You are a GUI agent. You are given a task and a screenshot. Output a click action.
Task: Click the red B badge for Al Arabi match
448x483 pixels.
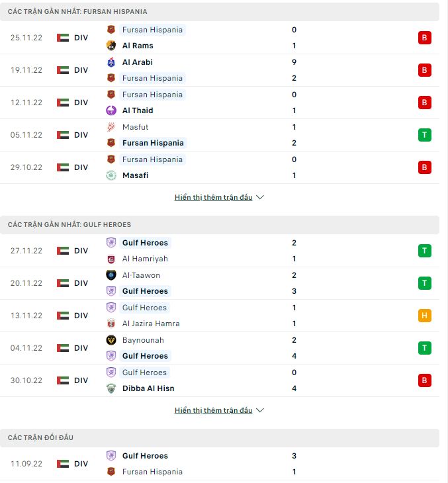(425, 70)
